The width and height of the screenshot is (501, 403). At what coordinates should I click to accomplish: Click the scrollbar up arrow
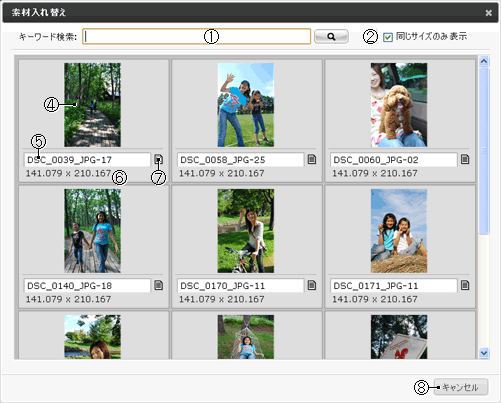coord(484,61)
